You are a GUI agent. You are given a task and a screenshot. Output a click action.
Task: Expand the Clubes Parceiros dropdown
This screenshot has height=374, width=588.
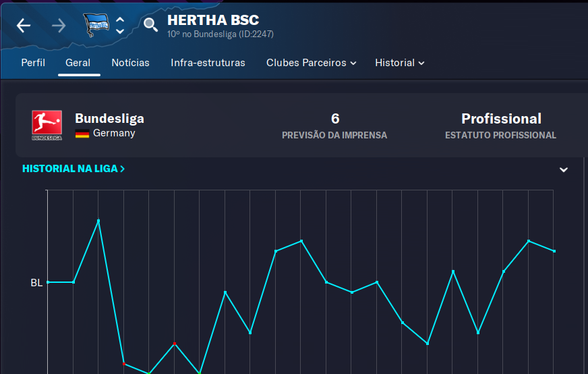click(312, 63)
